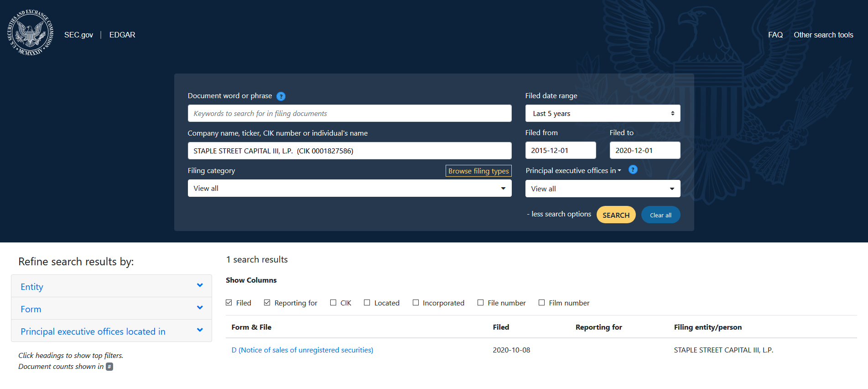868x389 pixels.
Task: Click the Filed to date field
Action: pos(645,150)
